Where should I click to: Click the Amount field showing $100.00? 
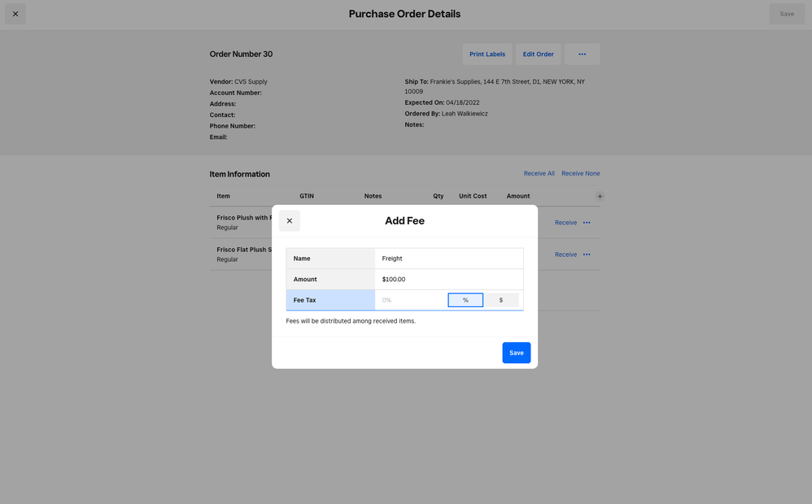(448, 280)
